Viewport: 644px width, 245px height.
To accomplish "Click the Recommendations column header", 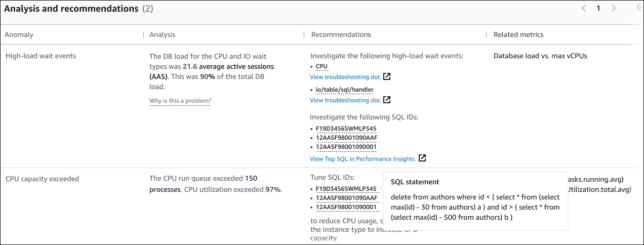I will coord(341,35).
